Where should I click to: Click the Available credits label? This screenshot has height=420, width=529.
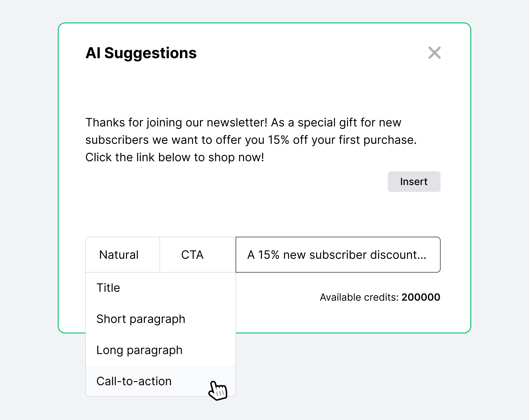(x=359, y=297)
